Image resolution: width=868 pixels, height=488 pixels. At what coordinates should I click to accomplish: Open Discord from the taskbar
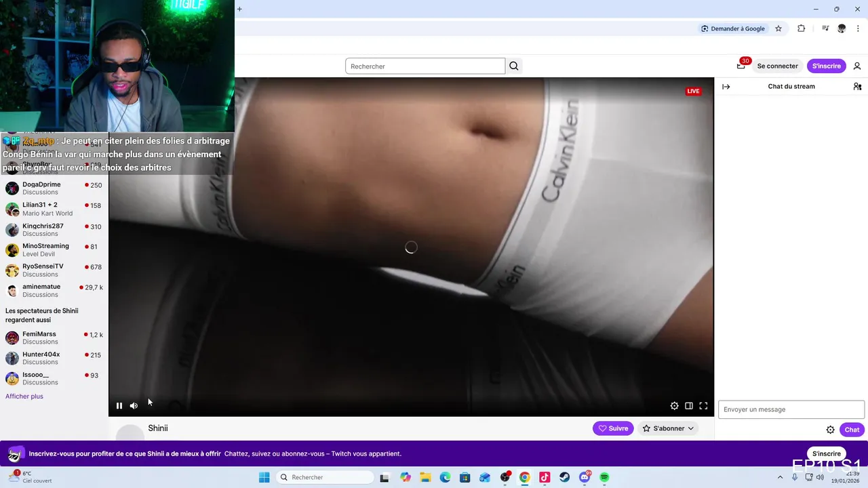pyautogui.click(x=585, y=477)
